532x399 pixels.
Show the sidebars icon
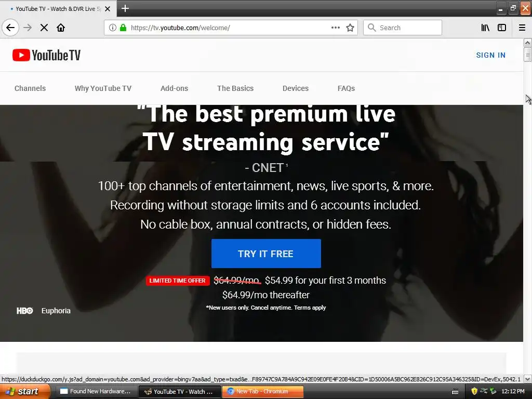[x=502, y=28]
